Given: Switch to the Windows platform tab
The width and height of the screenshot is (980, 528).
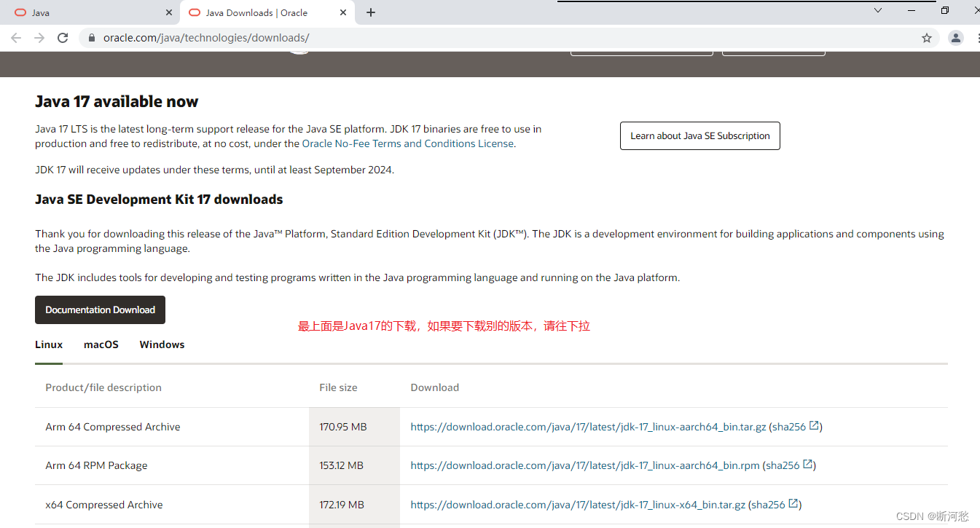Looking at the screenshot, I should 162,344.
